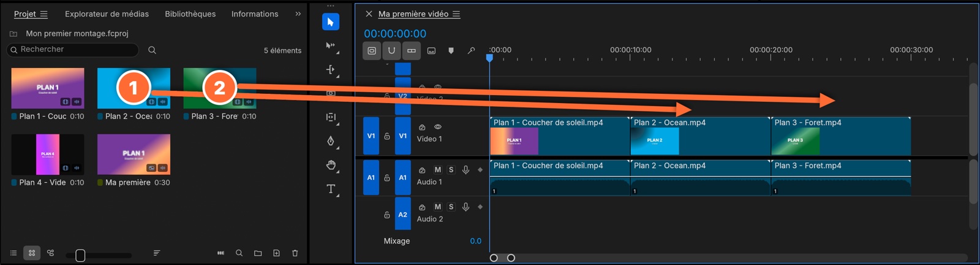Click the Mixage value 0.0
The width and height of the screenshot is (980, 265).
[476, 241]
